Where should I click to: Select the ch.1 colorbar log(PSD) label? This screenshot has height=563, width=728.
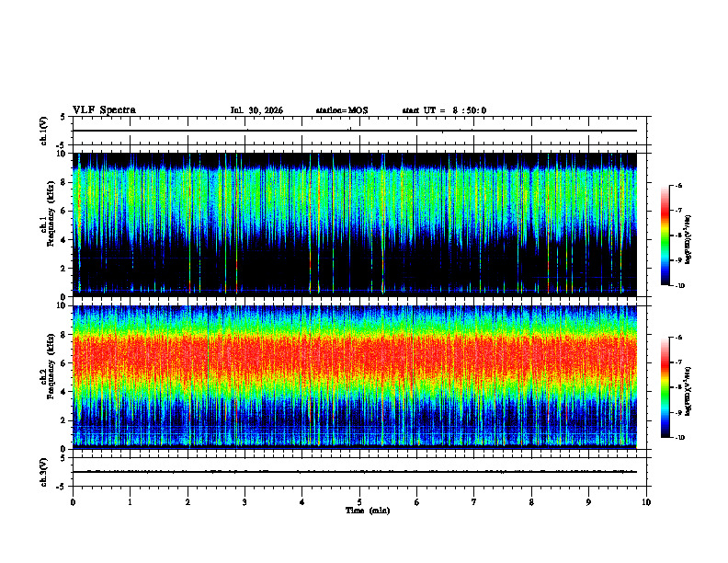pyautogui.click(x=688, y=240)
